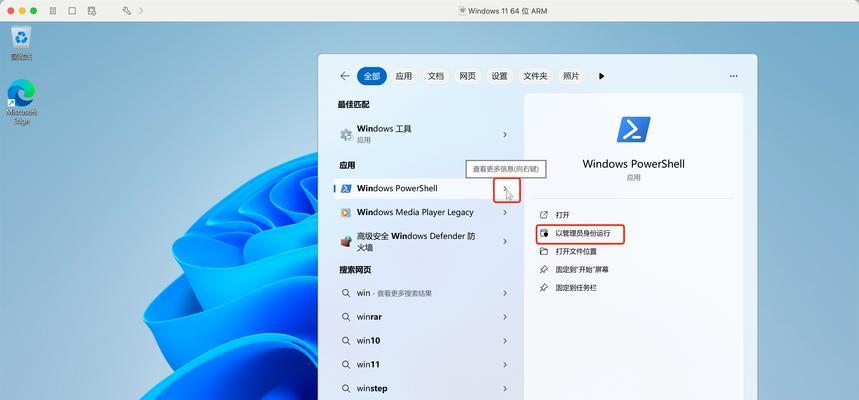Image resolution: width=859 pixels, height=400 pixels.
Task: Open the Microsoft Edge desktop shortcut
Action: [x=21, y=102]
